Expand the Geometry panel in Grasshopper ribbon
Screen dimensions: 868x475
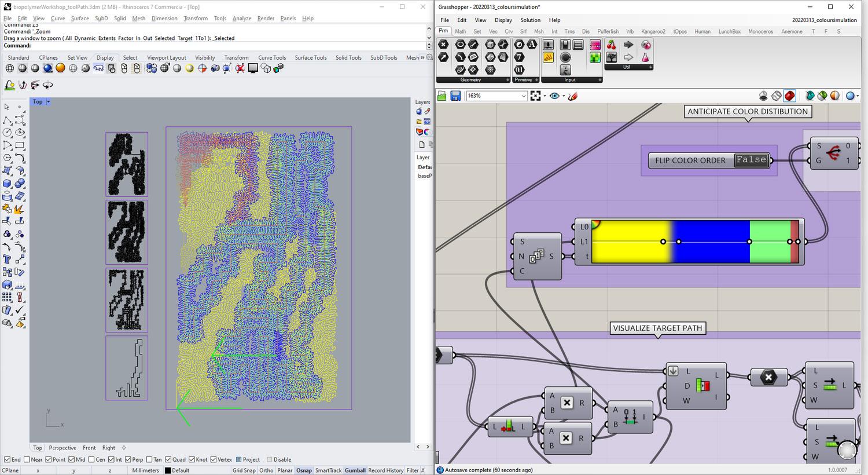point(507,80)
